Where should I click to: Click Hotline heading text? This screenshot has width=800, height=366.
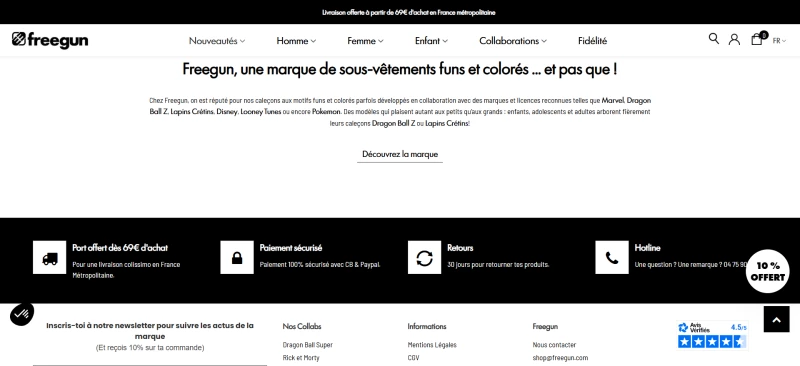pyautogui.click(x=647, y=248)
